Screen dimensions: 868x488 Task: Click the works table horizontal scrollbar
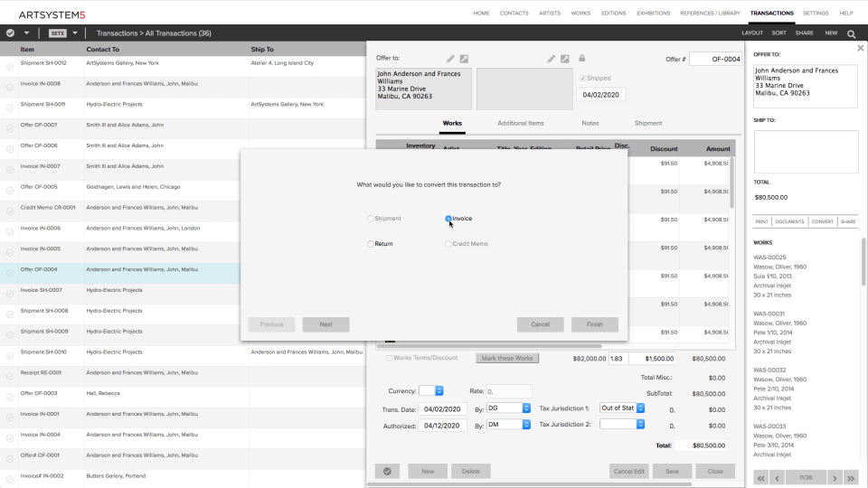(x=489, y=346)
